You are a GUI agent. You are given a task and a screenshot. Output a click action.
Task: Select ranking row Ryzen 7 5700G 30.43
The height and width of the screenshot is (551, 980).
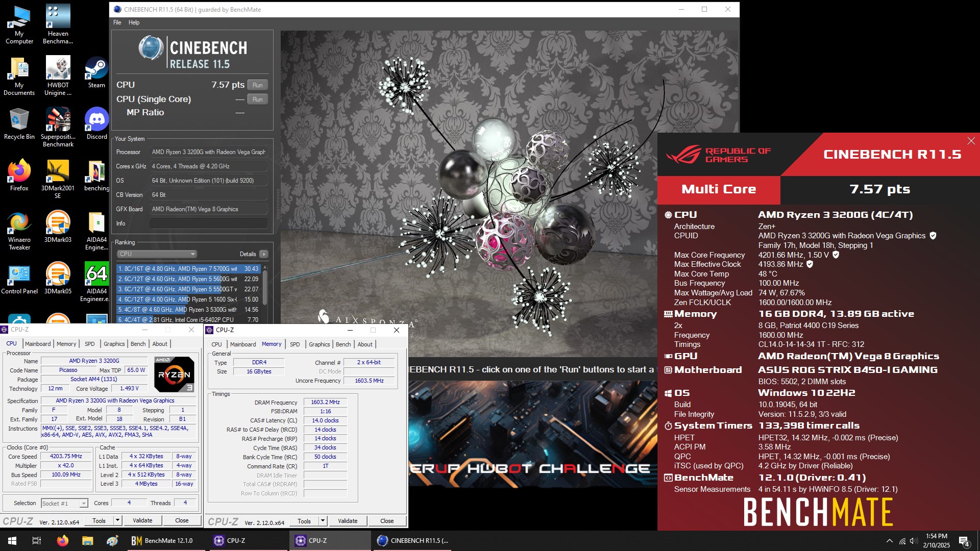[188, 269]
